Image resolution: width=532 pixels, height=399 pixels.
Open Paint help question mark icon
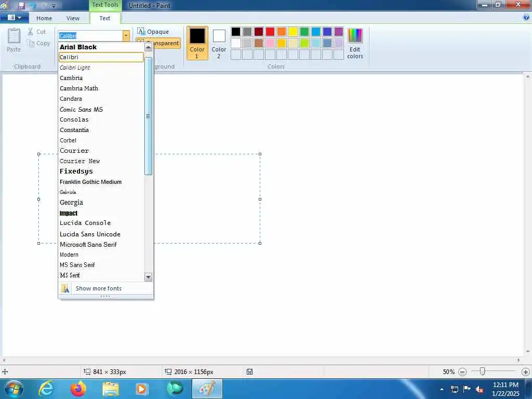click(526, 17)
